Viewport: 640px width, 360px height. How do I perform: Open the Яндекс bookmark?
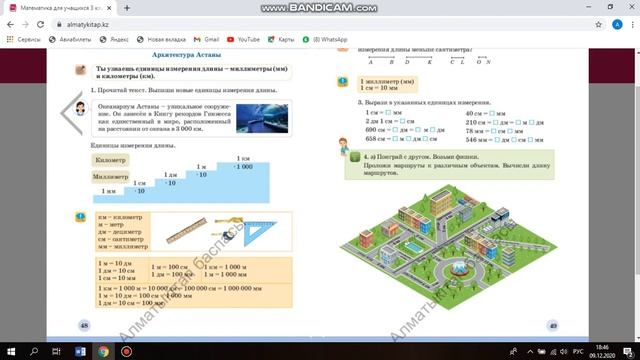point(114,39)
